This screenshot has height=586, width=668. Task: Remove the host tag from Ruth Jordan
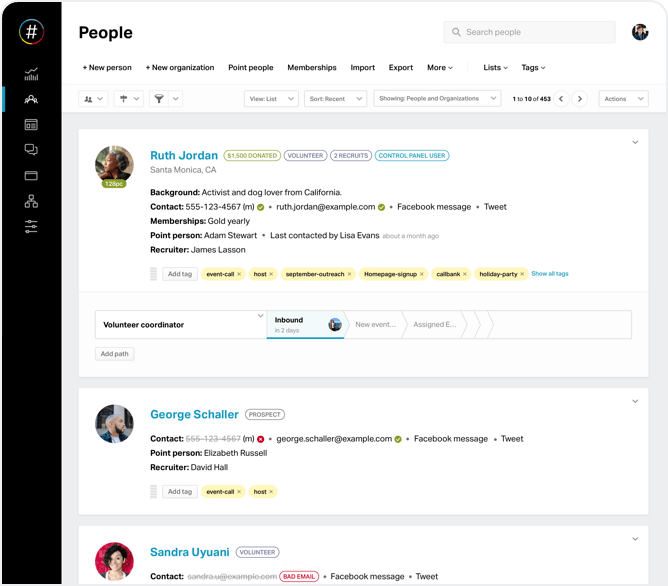point(271,274)
